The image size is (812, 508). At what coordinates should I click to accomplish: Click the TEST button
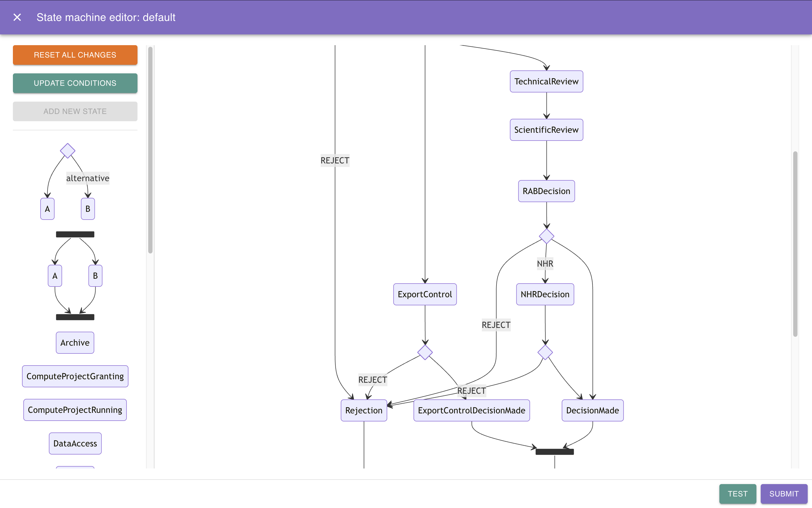[x=738, y=493]
